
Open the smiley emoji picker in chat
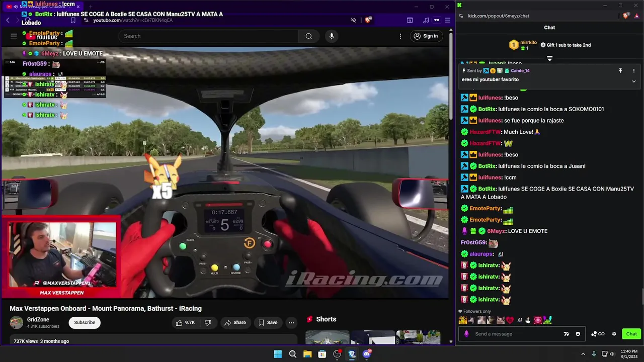coord(578,334)
